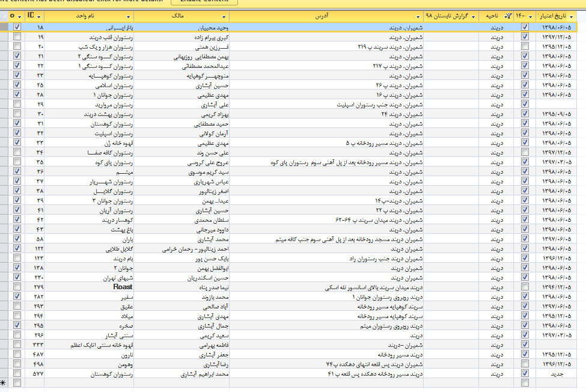This screenshot has width=586, height=392.
Task: Untick the 'o' checkbox for صخره
Action: 17,325
